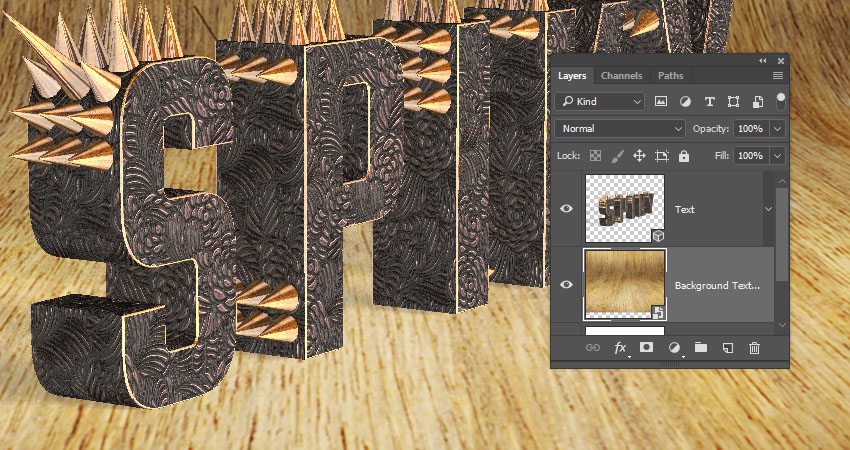This screenshot has height=450, width=850.
Task: Prevent artboard auto-nesting lock icon
Action: (x=661, y=156)
